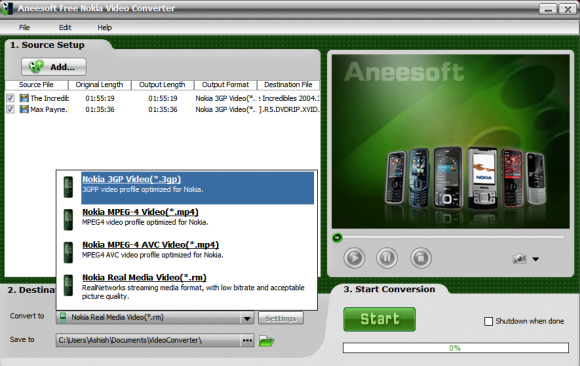Click the Convert to combo box field

tap(155, 318)
